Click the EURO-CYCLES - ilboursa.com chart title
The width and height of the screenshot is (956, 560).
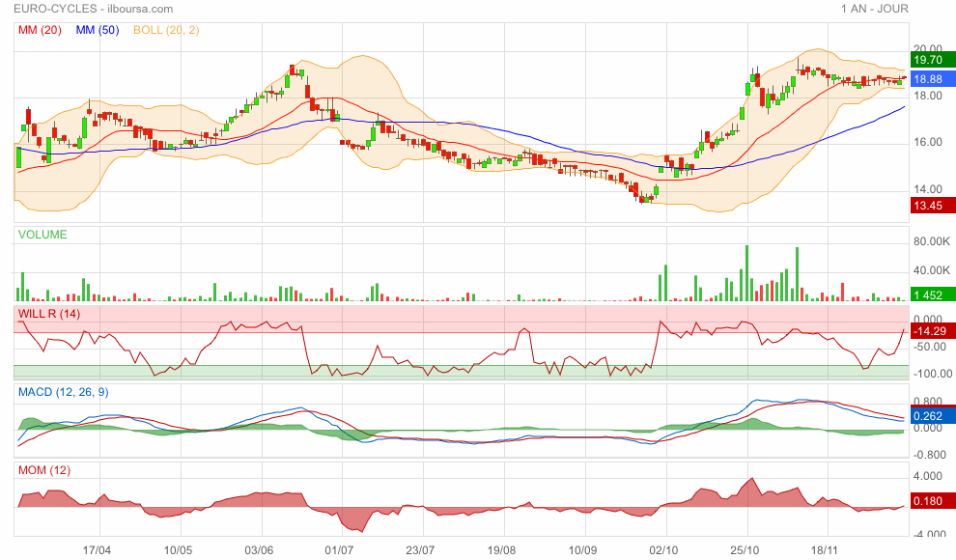pos(94,9)
